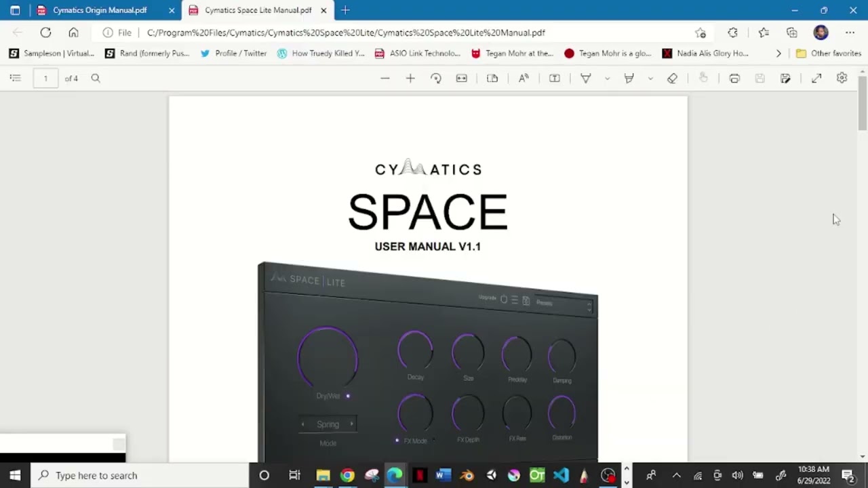868x488 pixels.
Task: Zoom out using the minus button
Action: tap(385, 79)
